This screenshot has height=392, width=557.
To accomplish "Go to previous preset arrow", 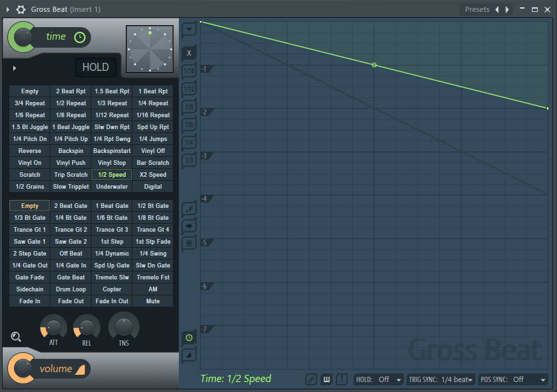I will (497, 9).
